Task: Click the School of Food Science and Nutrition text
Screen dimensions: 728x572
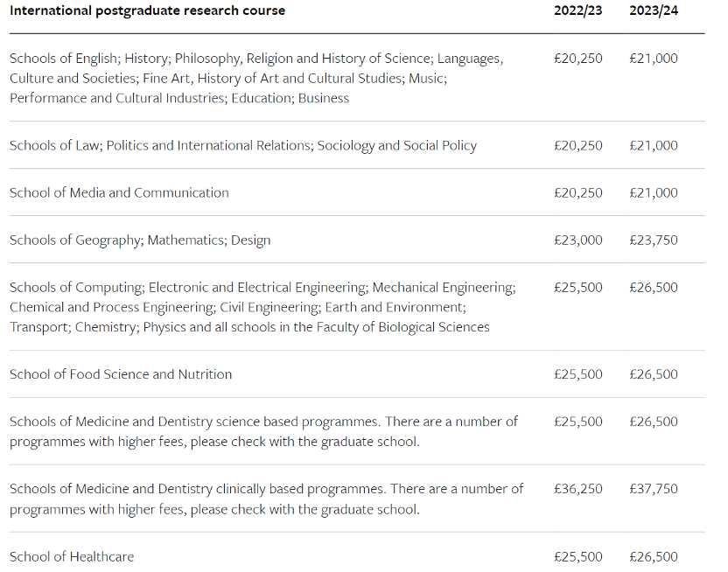Action: pyautogui.click(x=121, y=374)
